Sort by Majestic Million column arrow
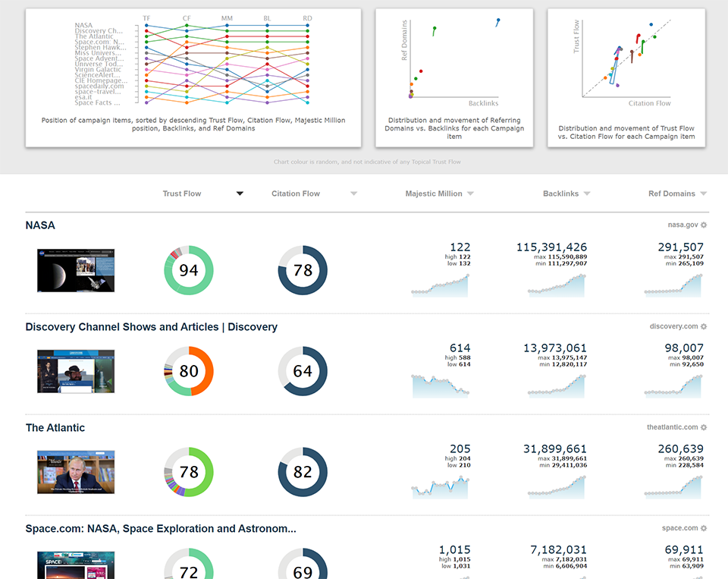The width and height of the screenshot is (728, 579). click(470, 194)
